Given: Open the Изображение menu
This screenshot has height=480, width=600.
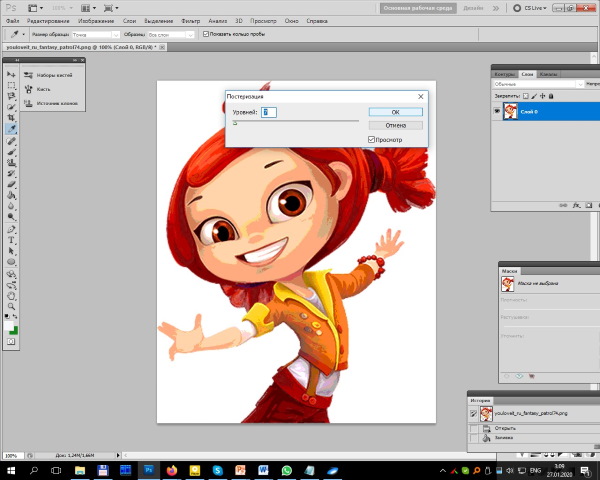Looking at the screenshot, I should tap(96, 21).
